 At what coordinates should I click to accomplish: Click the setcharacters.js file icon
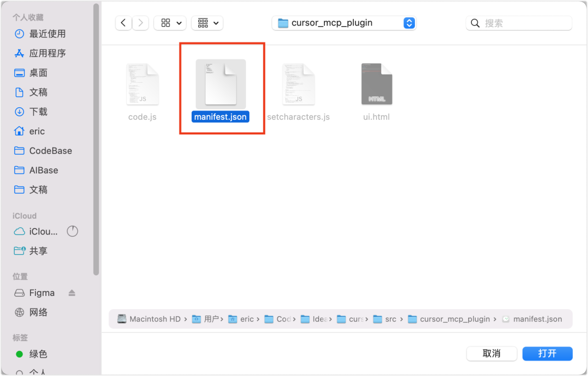tap(298, 84)
